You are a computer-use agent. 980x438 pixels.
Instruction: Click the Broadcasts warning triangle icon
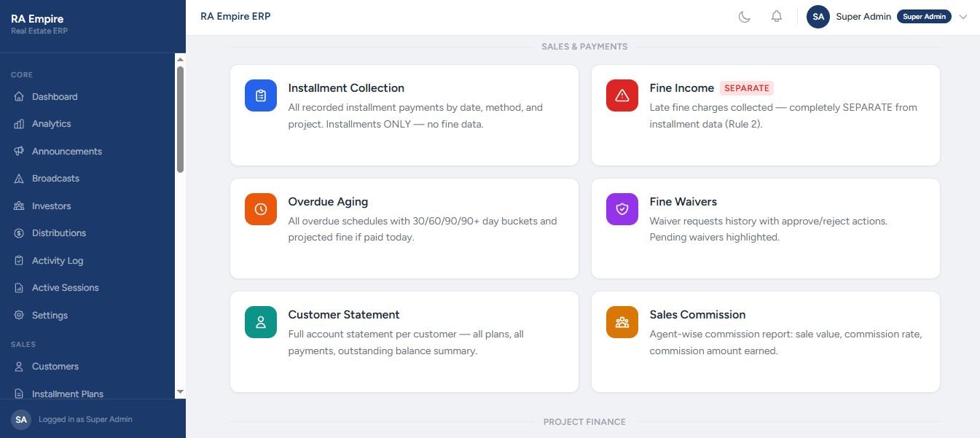(x=19, y=179)
